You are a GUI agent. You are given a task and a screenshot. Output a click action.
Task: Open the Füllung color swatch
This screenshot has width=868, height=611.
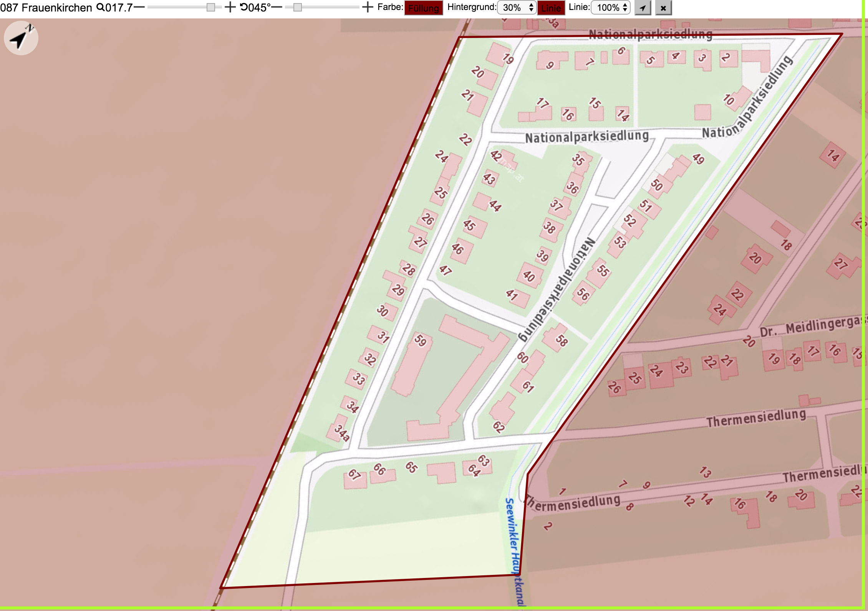pyautogui.click(x=424, y=8)
